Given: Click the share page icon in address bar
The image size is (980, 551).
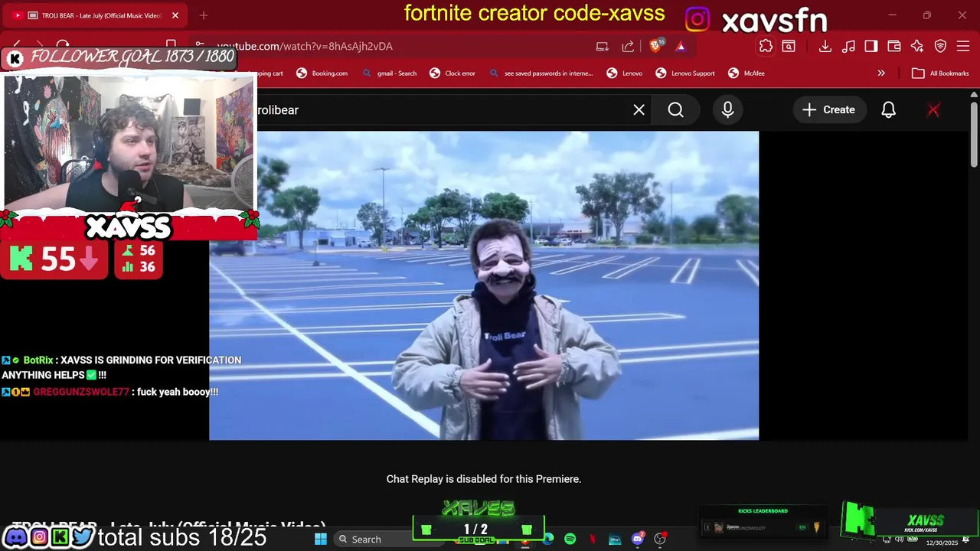Looking at the screenshot, I should pyautogui.click(x=628, y=46).
